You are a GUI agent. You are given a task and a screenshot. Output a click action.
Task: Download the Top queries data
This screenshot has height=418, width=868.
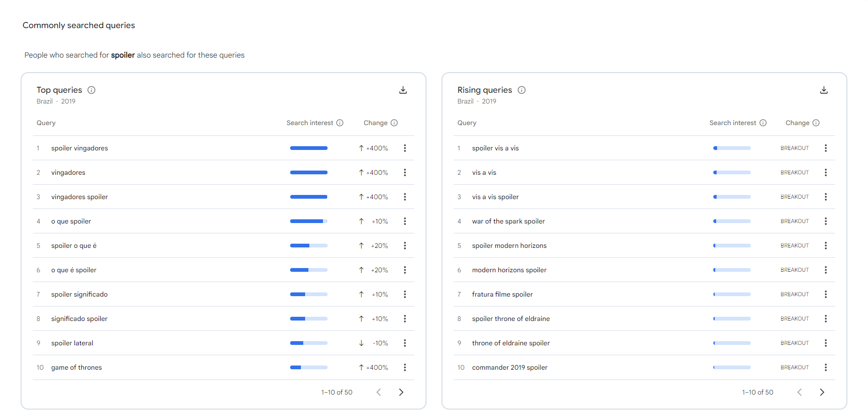(403, 90)
